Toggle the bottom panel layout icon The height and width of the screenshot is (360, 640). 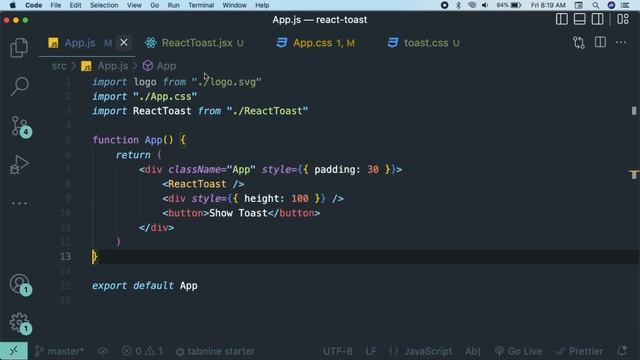[x=580, y=19]
